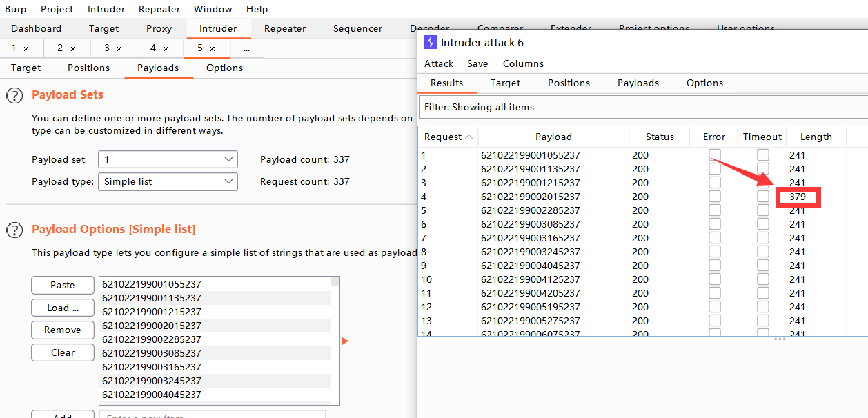
Task: Open the Window menu
Action: (x=213, y=9)
